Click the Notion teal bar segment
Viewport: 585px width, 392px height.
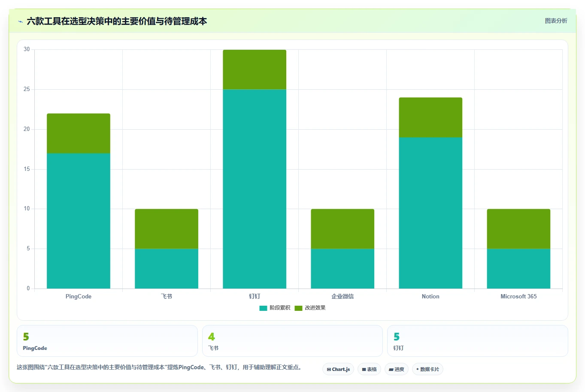pos(430,213)
